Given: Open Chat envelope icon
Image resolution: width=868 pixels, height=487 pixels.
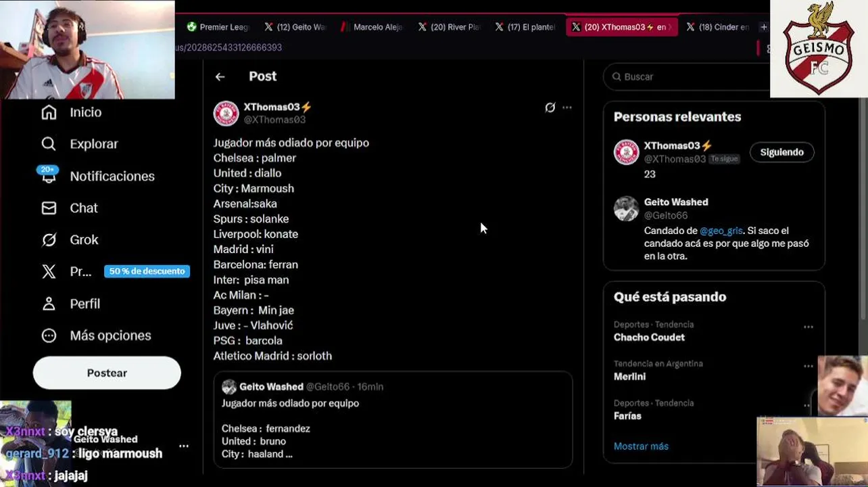Looking at the screenshot, I should (x=49, y=208).
